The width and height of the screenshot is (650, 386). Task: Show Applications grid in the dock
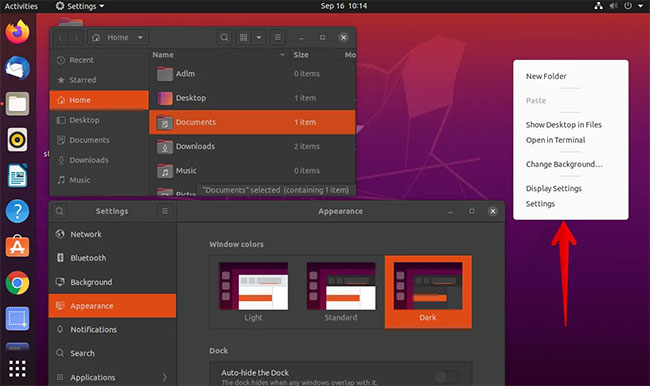click(17, 368)
